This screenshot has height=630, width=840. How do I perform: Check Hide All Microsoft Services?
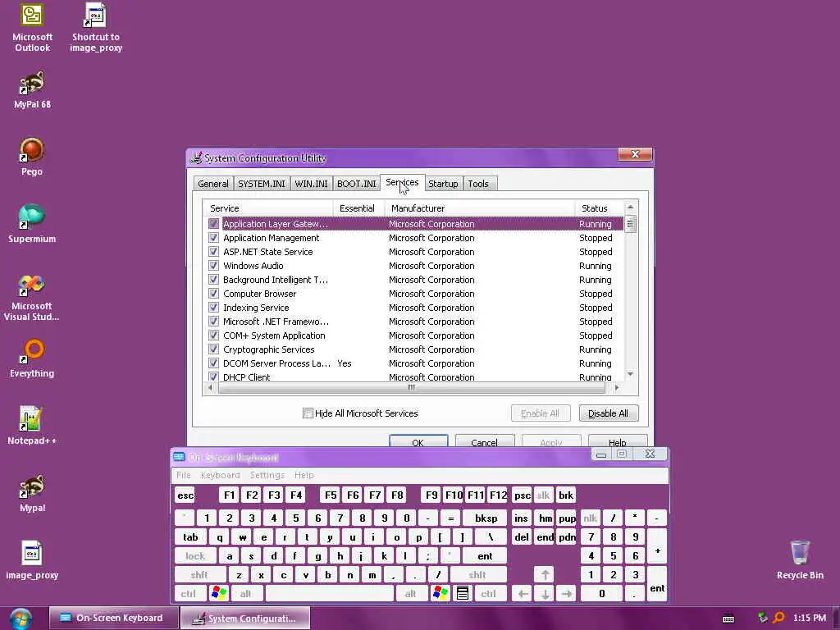tap(308, 413)
